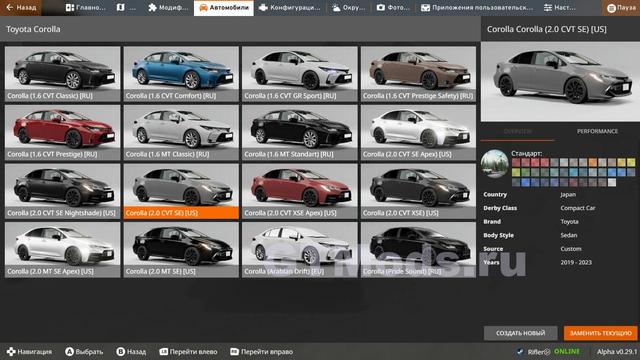640x360 pixels.
Task: Select Corolla (2.0 CVT XSE Apex) [US]
Action: pos(300,191)
